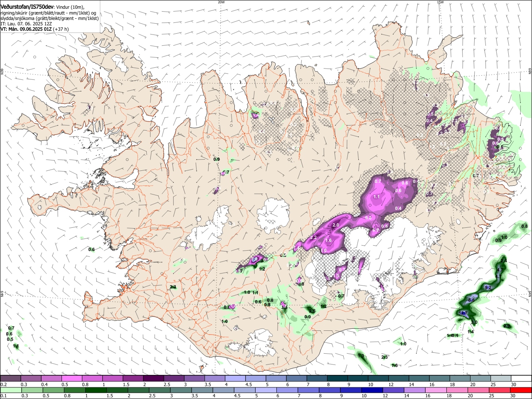Click the 2.4 value atop the offshore rain band
This screenshot has height=399, width=532.
[504, 261]
